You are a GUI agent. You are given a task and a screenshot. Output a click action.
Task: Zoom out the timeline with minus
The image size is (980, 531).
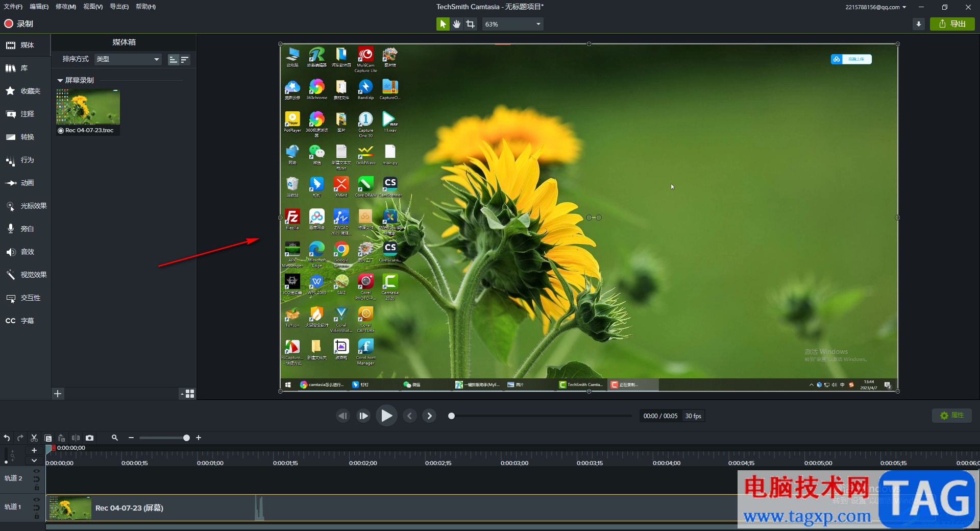131,438
